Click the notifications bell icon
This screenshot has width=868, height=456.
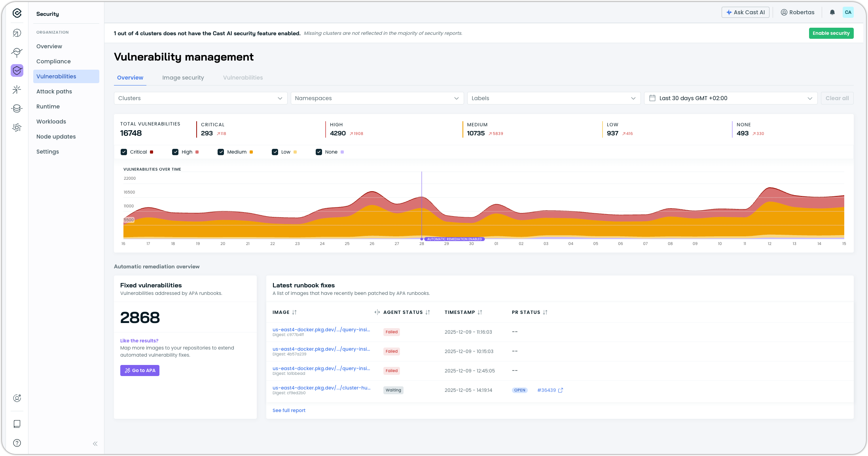(832, 12)
